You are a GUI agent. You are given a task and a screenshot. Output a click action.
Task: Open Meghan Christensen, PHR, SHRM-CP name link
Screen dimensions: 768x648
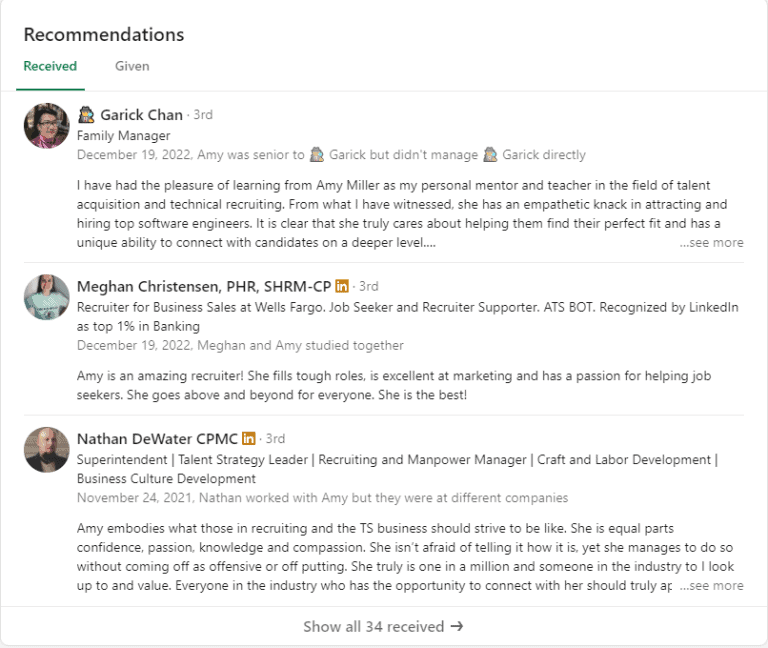click(x=204, y=286)
